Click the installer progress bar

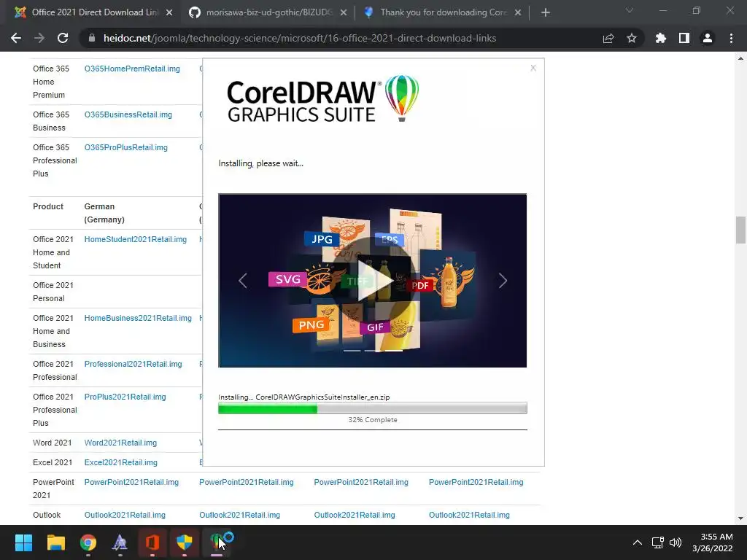(373, 408)
